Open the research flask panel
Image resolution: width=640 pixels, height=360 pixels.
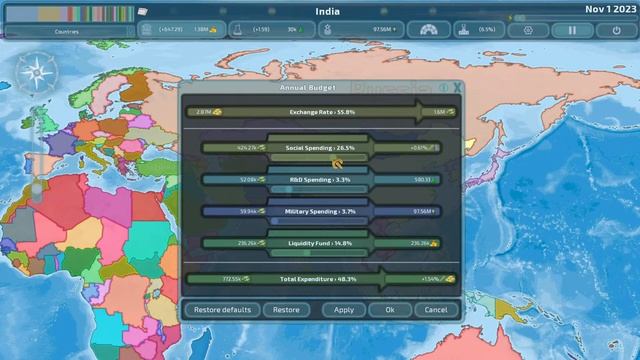(x=271, y=30)
